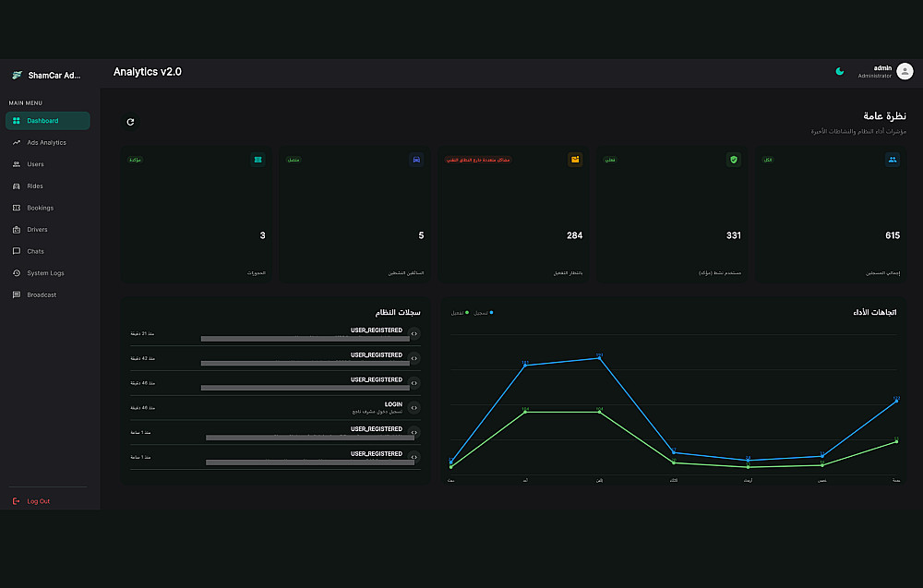Click the value '284' on the pending activation card

coord(574,235)
